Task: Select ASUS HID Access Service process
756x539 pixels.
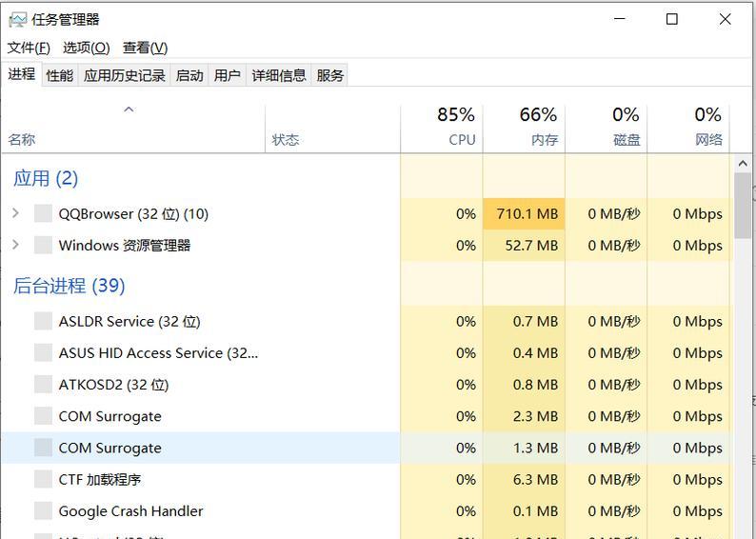Action: click(367, 353)
